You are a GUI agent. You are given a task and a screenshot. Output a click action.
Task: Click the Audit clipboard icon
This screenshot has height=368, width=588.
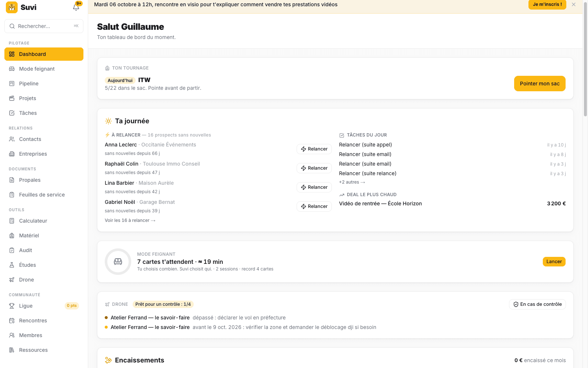[12, 250]
